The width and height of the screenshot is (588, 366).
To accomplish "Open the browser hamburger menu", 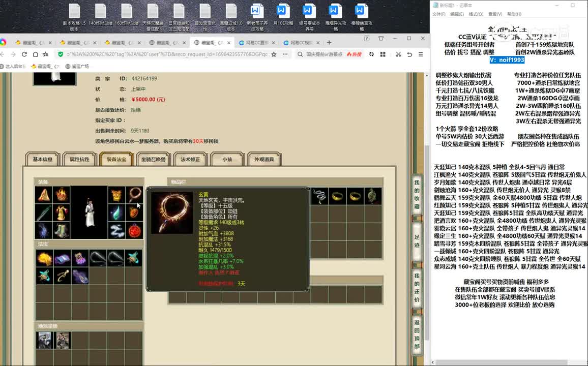I will 421,54.
